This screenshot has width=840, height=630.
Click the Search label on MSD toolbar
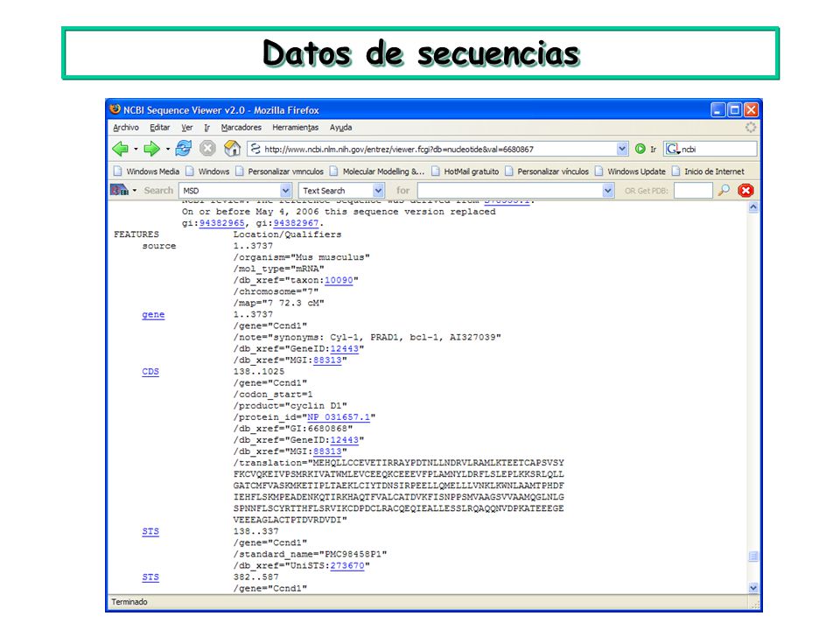[x=158, y=190]
